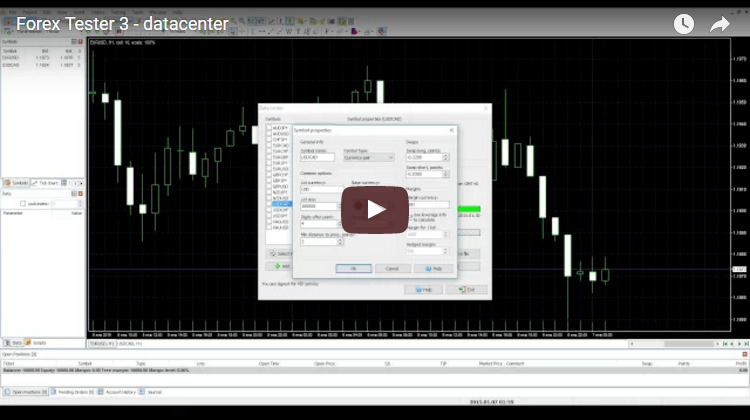Click the Margin currency input field

[428, 204]
